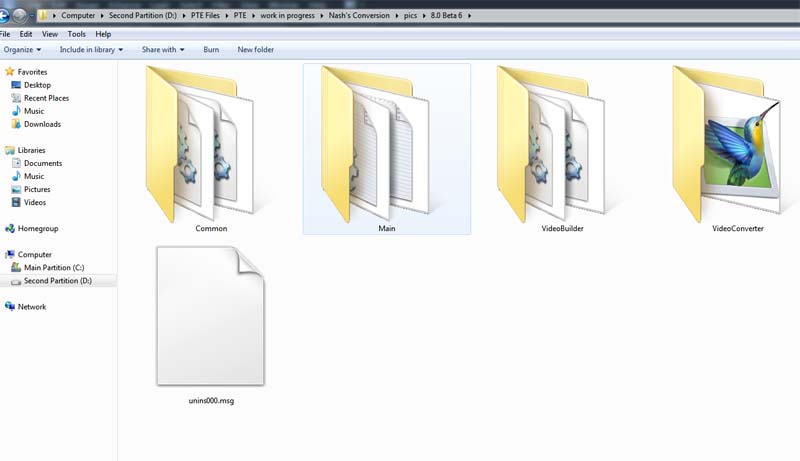Go to work in progress breadcrumb

click(288, 15)
